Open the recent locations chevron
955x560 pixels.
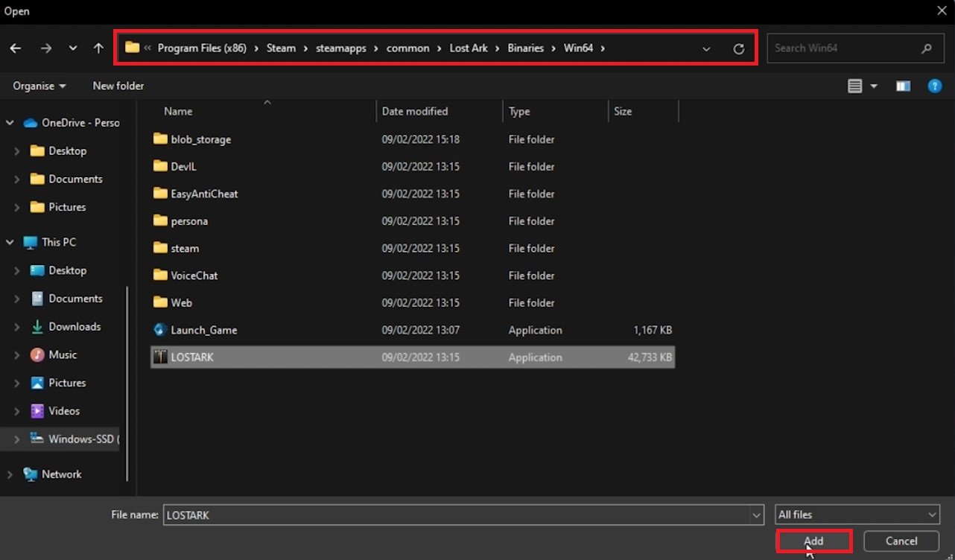(72, 48)
